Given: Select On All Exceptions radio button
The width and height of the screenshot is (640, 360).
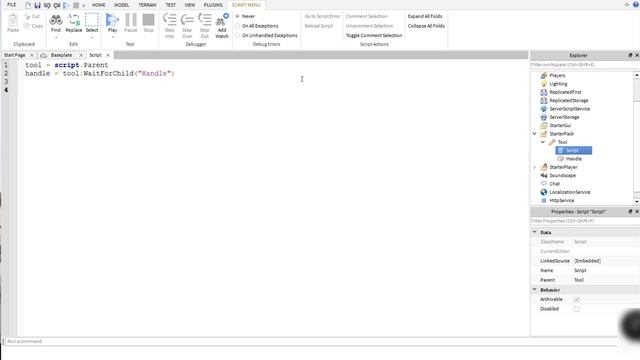Looking at the screenshot, I should click(x=238, y=26).
